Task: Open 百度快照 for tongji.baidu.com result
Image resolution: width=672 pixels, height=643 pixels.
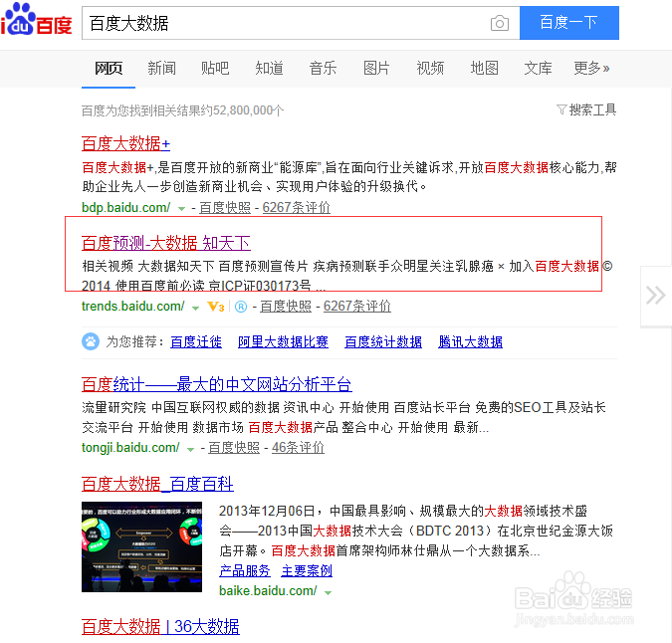Action: click(x=234, y=448)
